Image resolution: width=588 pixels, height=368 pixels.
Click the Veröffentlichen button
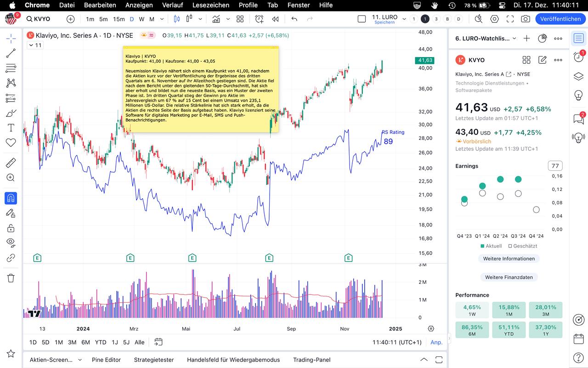click(560, 19)
